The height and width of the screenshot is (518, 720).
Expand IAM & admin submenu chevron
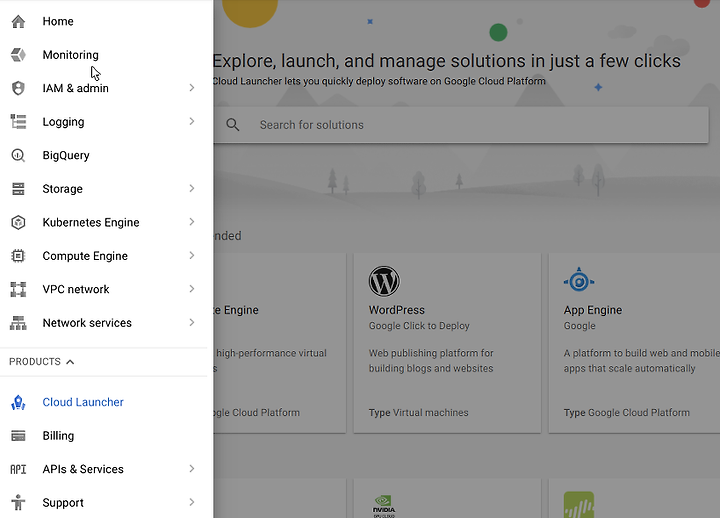pyautogui.click(x=192, y=88)
